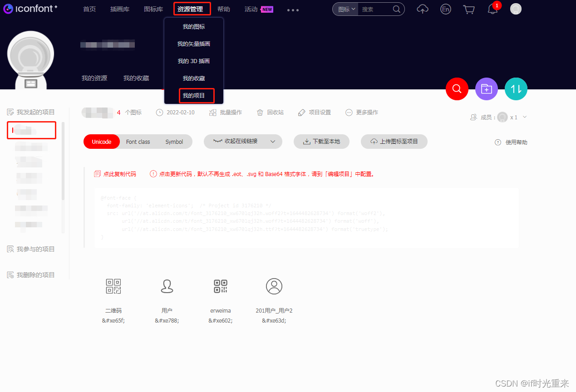The image size is (576, 392).
Task: Click the teal sort arrows button
Action: (516, 89)
